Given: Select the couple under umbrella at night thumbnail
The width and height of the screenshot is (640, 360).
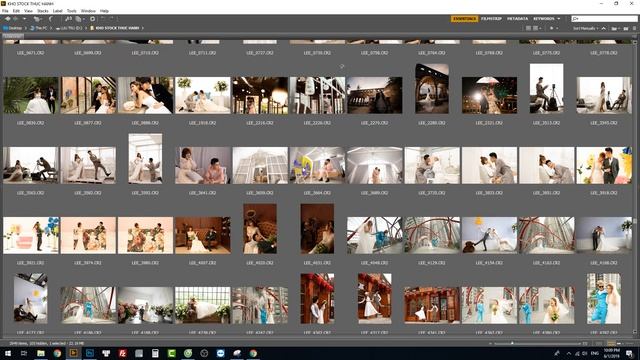Looking at the screenshot, I should (x=489, y=96).
